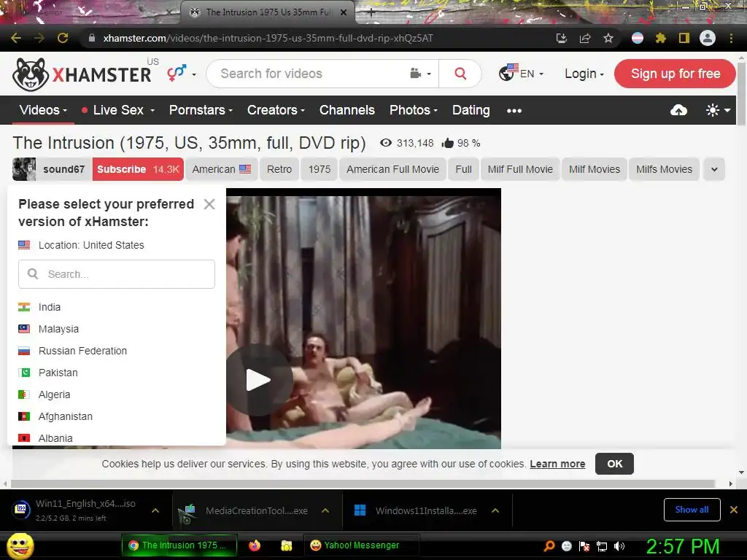Image resolution: width=747 pixels, height=560 pixels.
Task: Open the orientation selector dropdown
Action: [x=182, y=74]
